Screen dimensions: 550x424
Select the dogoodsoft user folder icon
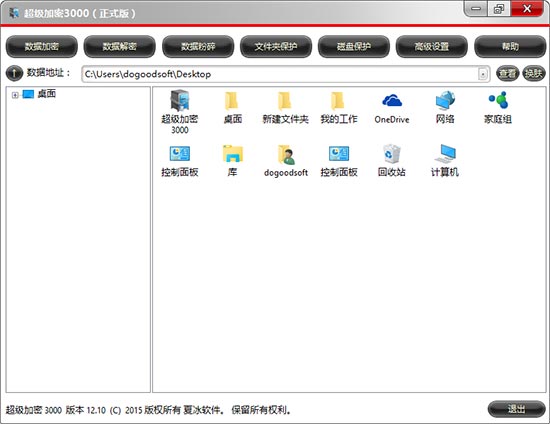[286, 154]
